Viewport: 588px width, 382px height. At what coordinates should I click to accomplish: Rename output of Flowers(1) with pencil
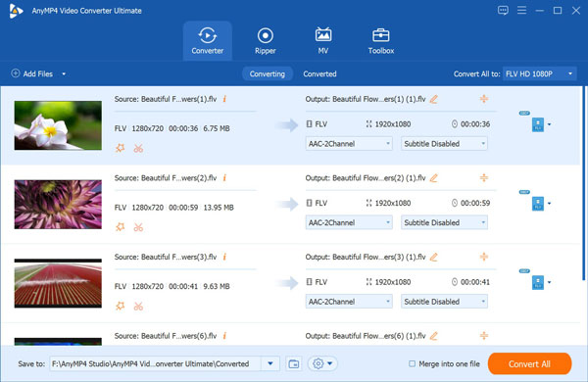pos(434,99)
